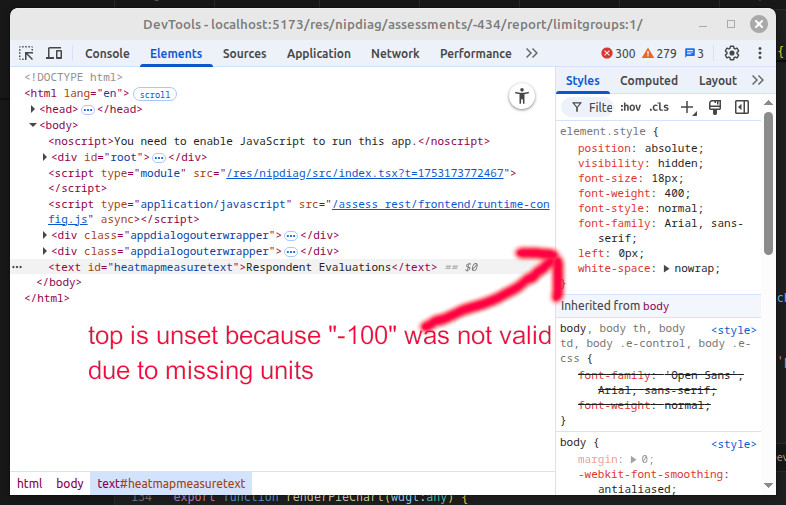This screenshot has height=505, width=786.
Task: Open the index.tsx script source link
Action: pos(365,173)
